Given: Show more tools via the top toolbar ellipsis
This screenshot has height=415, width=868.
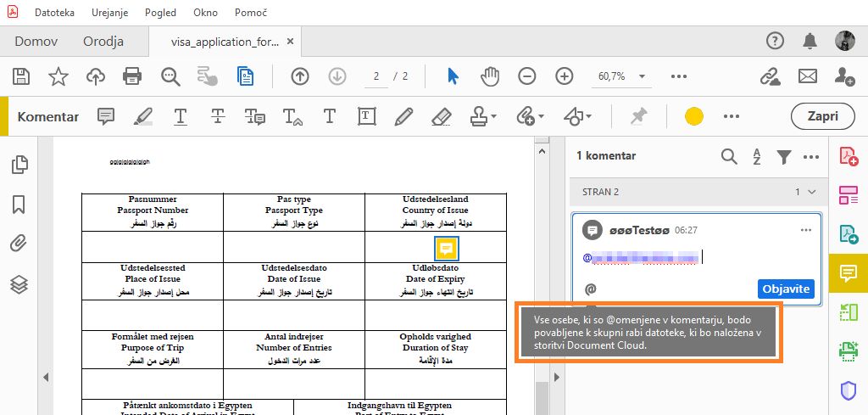Looking at the screenshot, I should point(679,76).
